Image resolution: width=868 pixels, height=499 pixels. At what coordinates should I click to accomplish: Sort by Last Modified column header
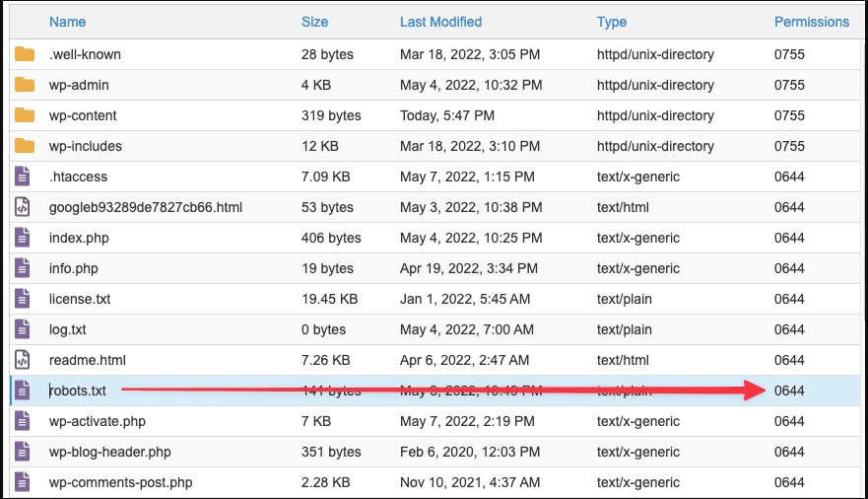click(x=440, y=22)
